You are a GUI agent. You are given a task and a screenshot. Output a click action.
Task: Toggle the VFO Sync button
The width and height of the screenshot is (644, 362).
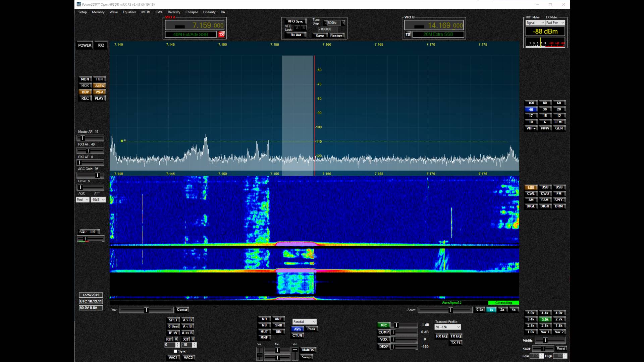[295, 21]
